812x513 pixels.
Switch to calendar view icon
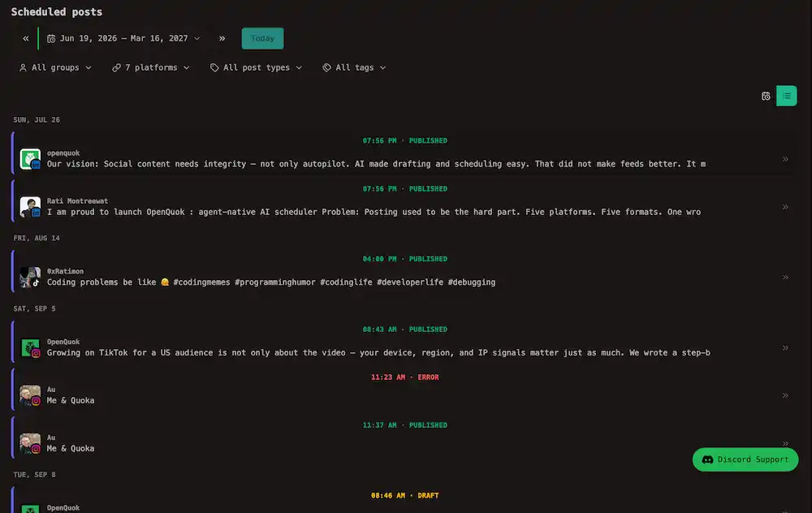pos(766,96)
